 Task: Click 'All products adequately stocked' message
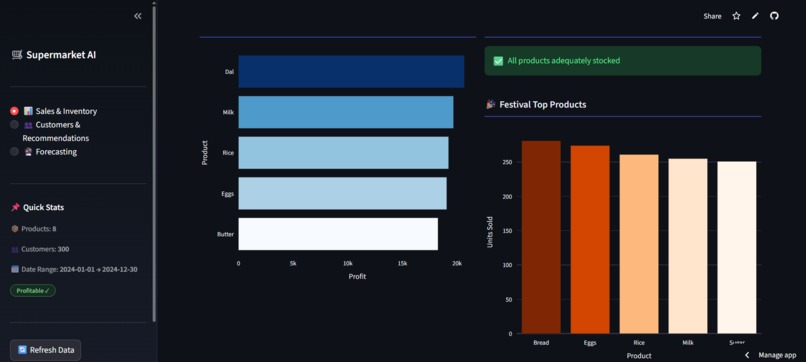click(563, 61)
